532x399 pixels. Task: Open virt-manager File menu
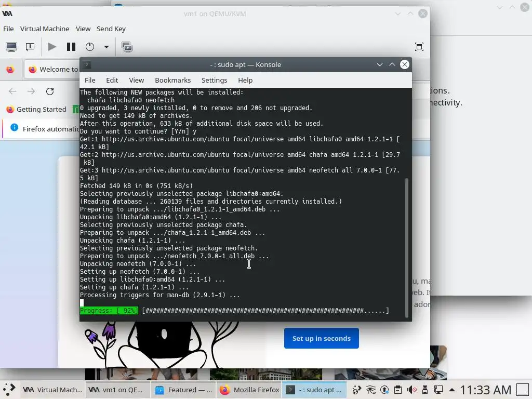8,29
